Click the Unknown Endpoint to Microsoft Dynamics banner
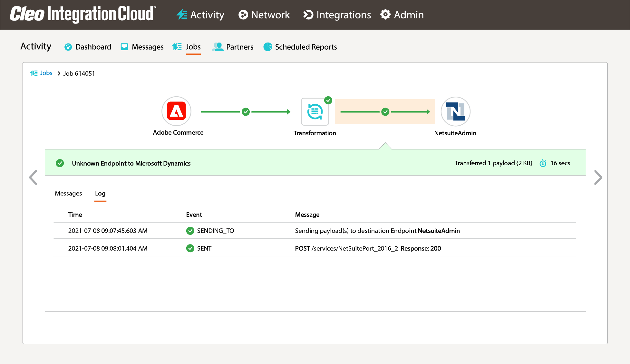The height and width of the screenshot is (364, 630). 131,163
